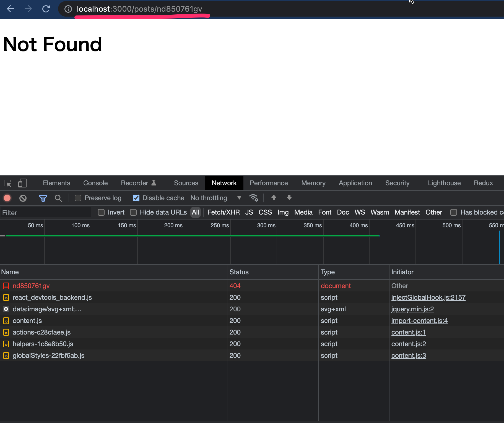Screen dimensions: 504x423
Task: Check the Invert filter checkbox
Action: click(101, 212)
